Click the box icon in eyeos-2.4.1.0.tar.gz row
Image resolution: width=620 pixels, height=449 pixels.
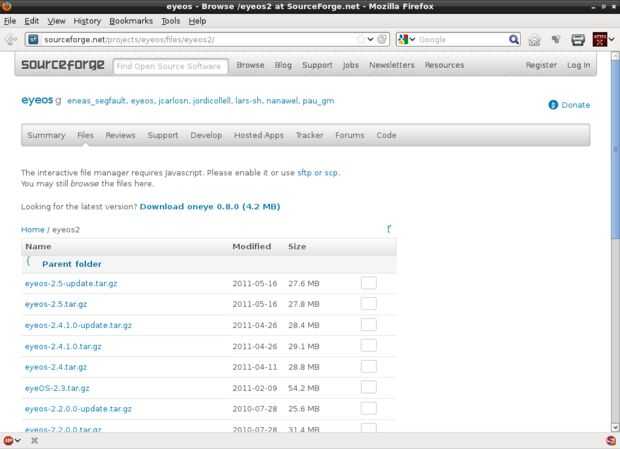click(x=369, y=345)
